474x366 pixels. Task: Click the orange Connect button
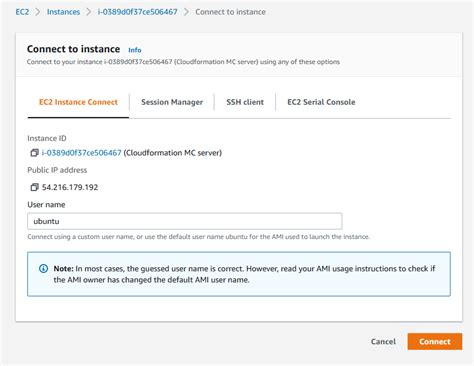tap(435, 342)
